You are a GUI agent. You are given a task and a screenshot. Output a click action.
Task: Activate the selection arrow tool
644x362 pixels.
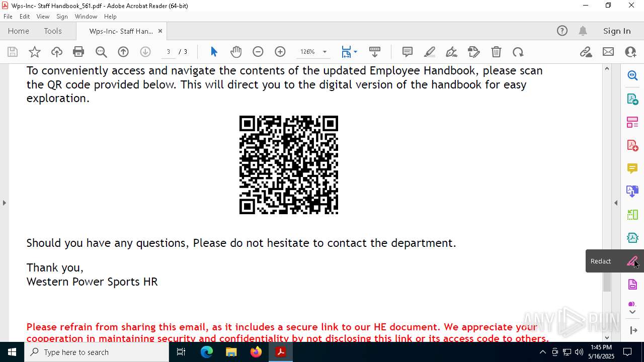tap(214, 52)
